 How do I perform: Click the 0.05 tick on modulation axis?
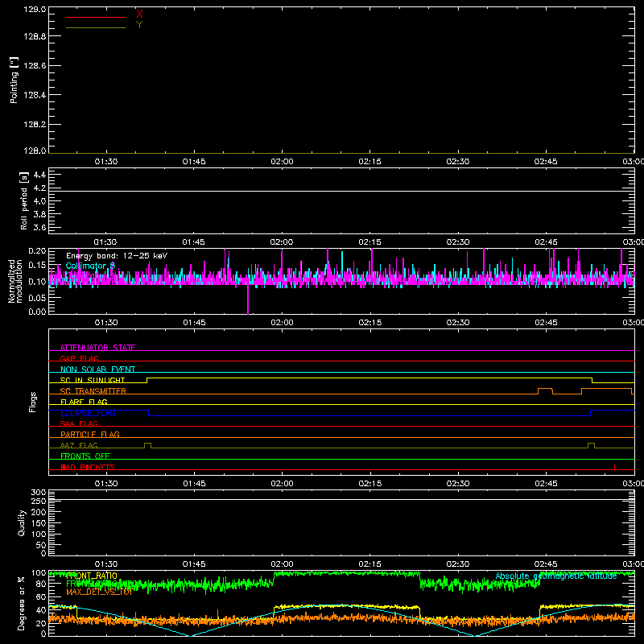(x=37, y=298)
